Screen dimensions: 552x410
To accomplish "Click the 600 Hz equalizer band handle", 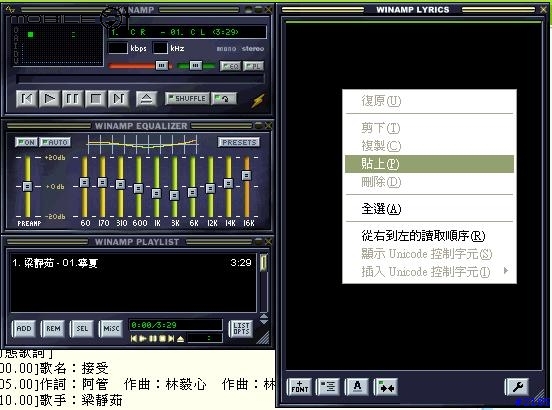I will tap(138, 188).
